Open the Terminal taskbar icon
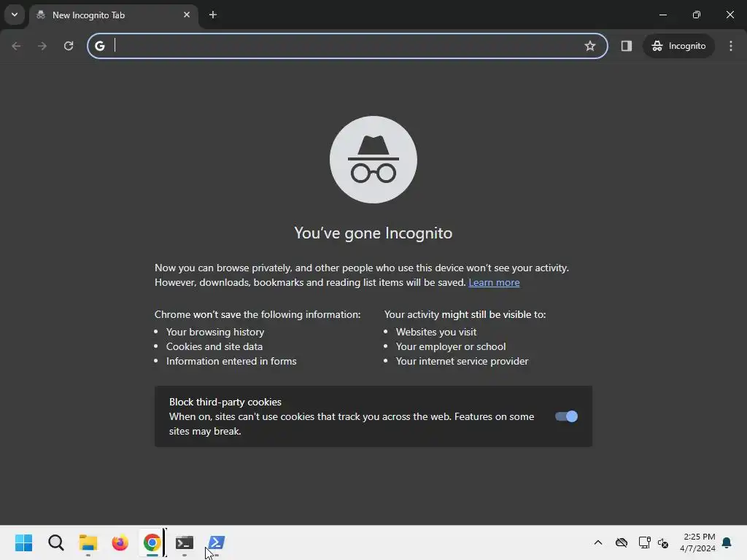747x560 pixels. pyautogui.click(x=185, y=542)
